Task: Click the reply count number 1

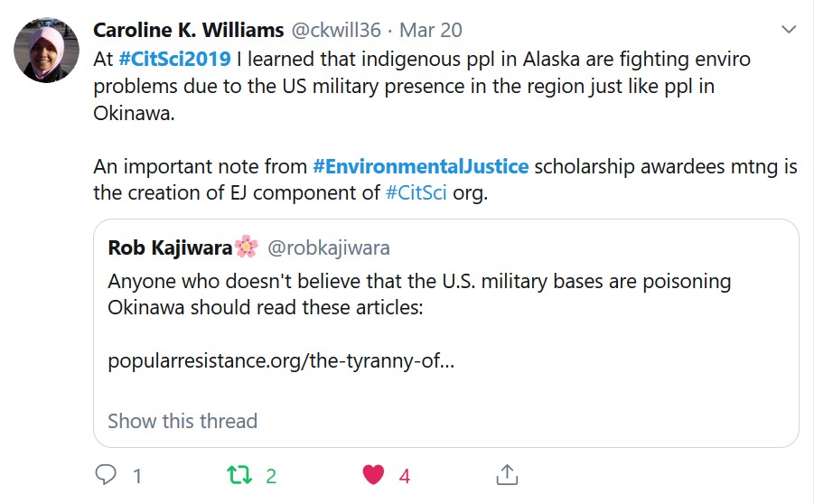Action: tap(137, 475)
